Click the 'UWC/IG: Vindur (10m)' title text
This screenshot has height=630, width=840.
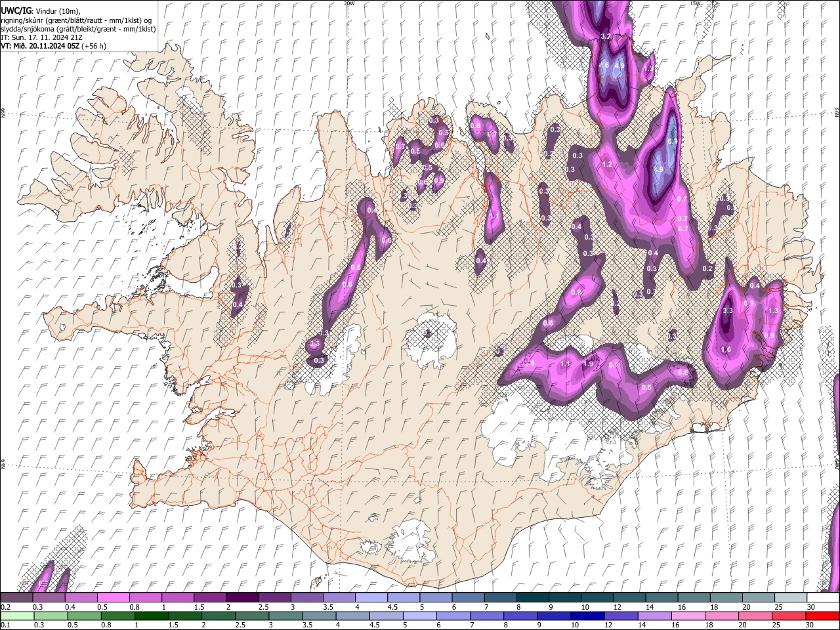pos(40,11)
